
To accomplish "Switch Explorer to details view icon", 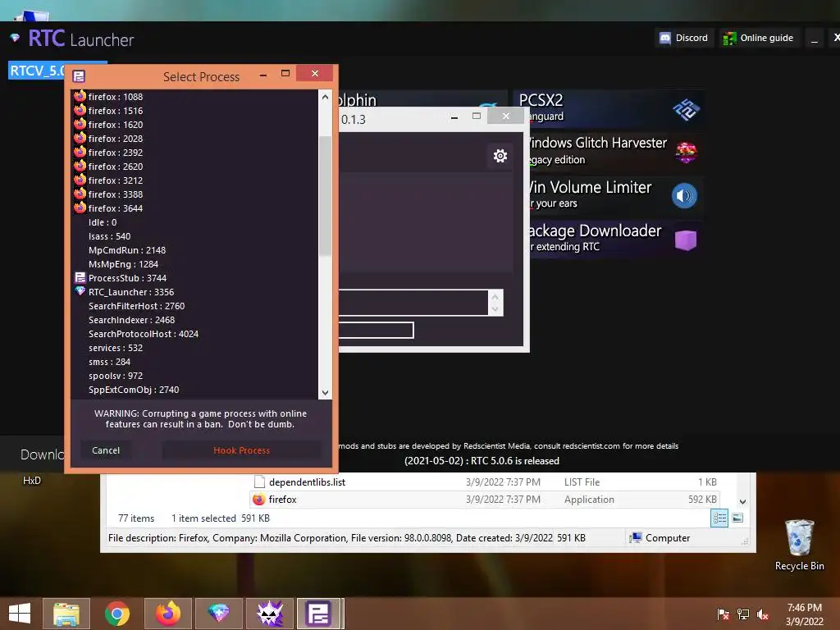I will click(719, 518).
